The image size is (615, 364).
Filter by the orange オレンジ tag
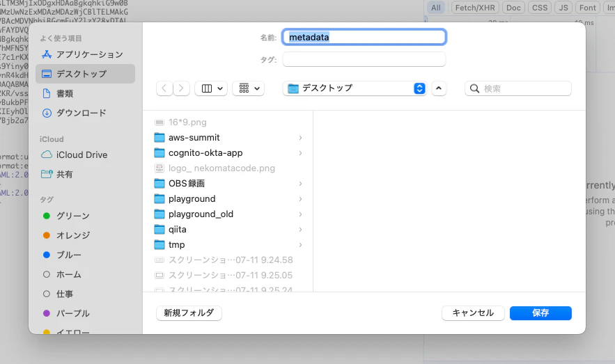click(85, 235)
